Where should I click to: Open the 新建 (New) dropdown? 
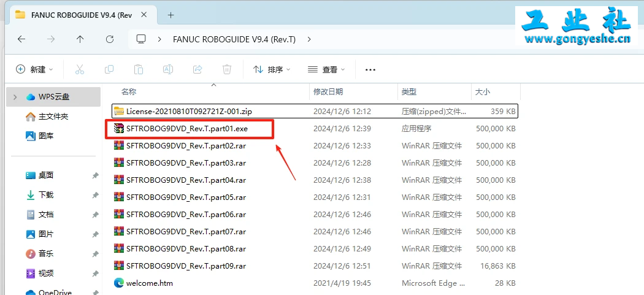(34, 69)
